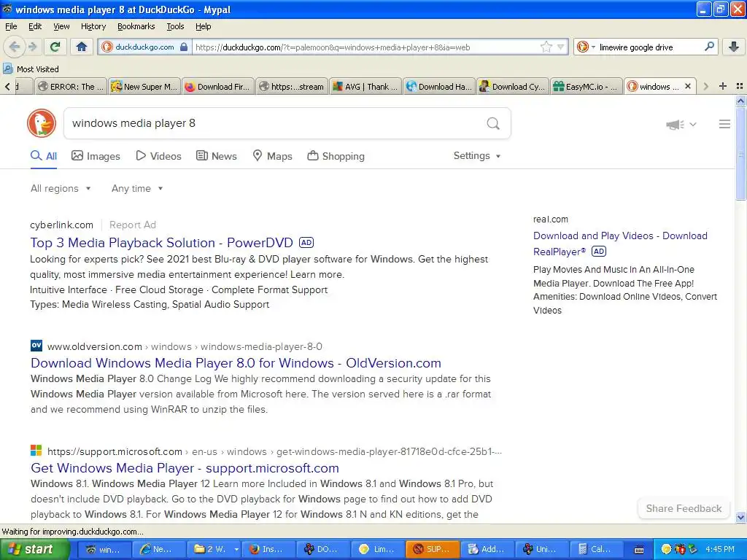Click the Share Feedback button

coord(684,508)
